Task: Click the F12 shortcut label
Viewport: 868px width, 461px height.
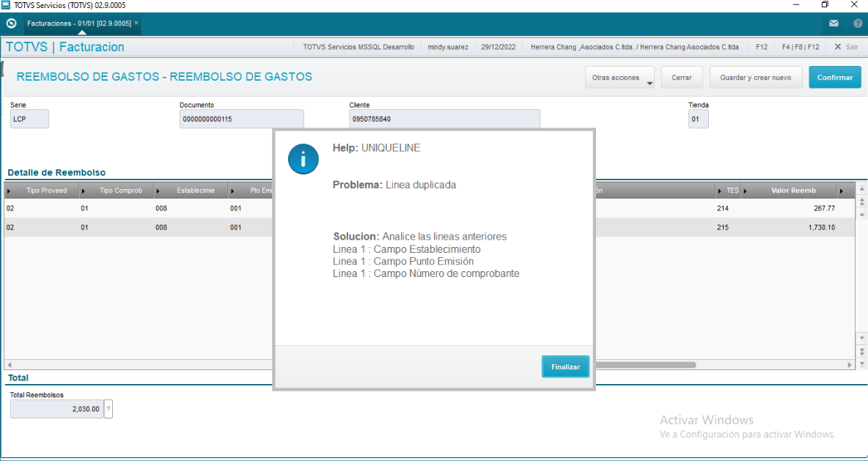Action: (762, 47)
